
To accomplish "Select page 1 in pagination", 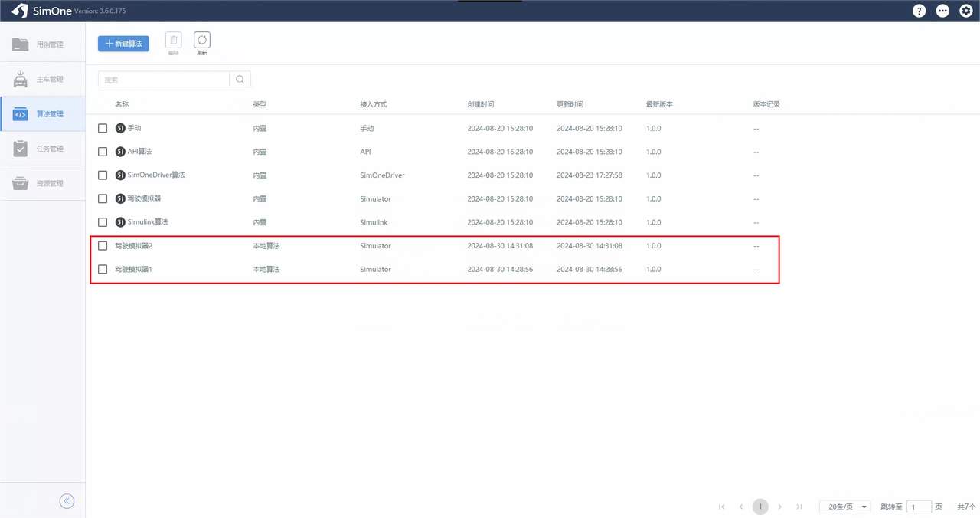I will click(760, 507).
